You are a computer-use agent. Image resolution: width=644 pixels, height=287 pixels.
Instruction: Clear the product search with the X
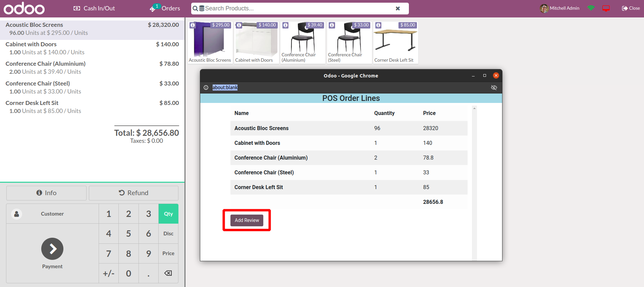398,8
